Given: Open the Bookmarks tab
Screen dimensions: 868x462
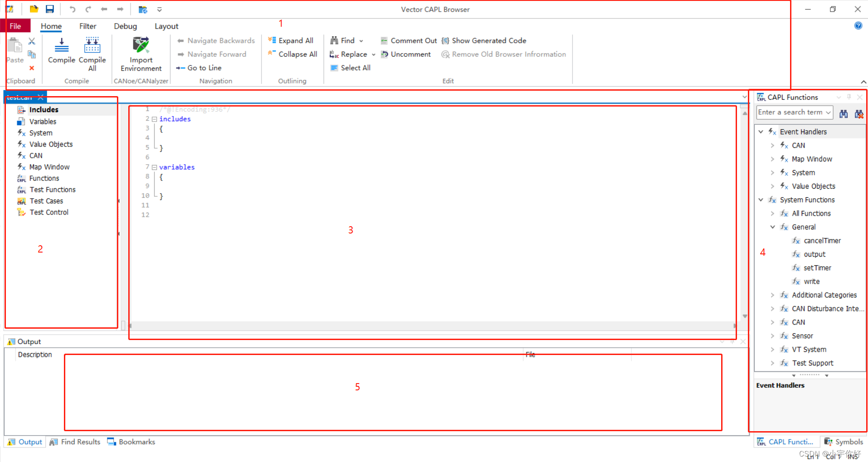Looking at the screenshot, I should (131, 442).
